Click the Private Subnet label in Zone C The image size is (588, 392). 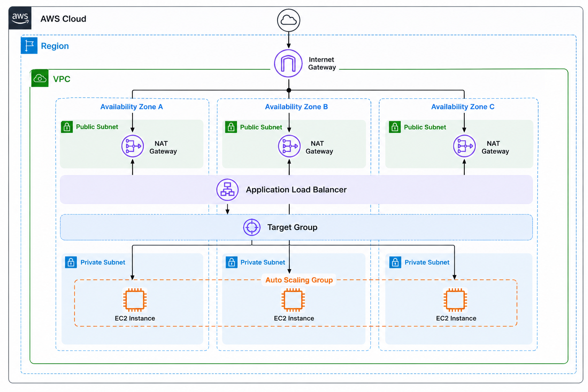tap(427, 262)
